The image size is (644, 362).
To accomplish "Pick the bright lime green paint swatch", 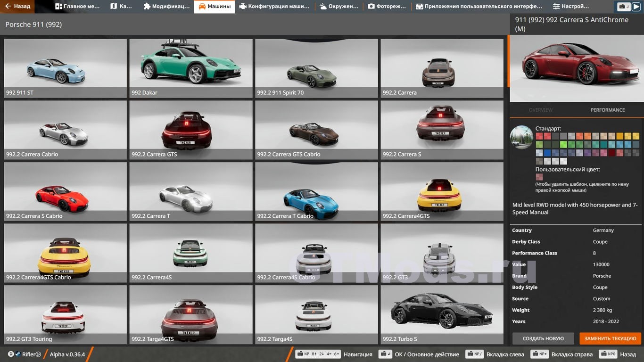I will pos(563,144).
